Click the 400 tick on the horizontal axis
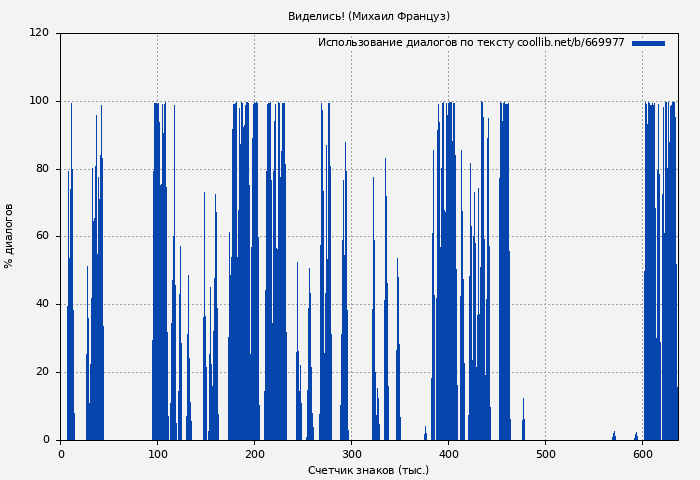 (448, 454)
